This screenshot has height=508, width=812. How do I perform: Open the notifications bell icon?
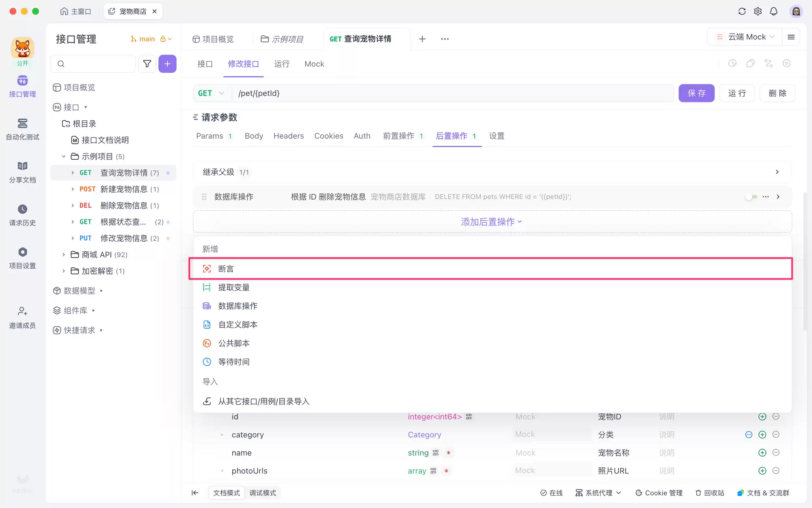[x=773, y=11]
